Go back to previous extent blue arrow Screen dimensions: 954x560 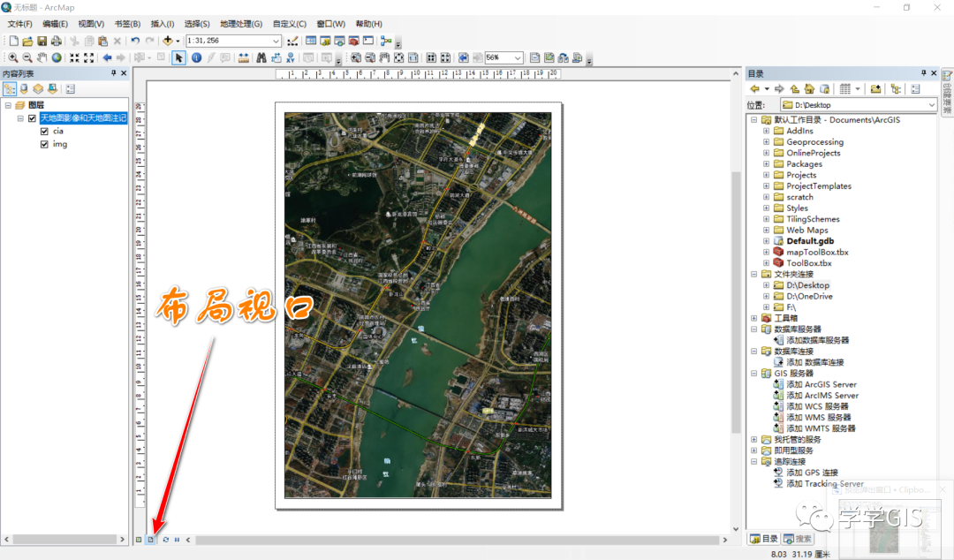click(x=107, y=57)
